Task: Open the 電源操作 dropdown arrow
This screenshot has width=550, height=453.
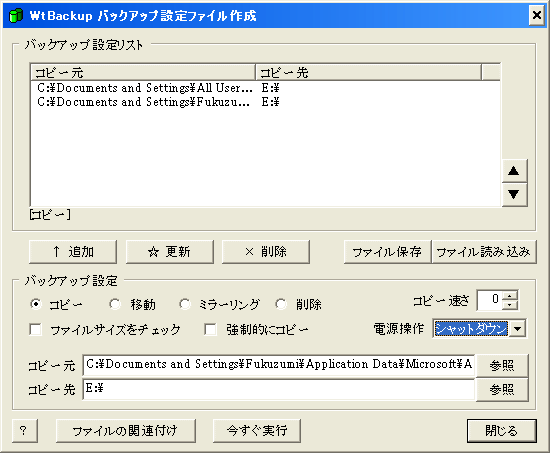Action: (x=517, y=329)
